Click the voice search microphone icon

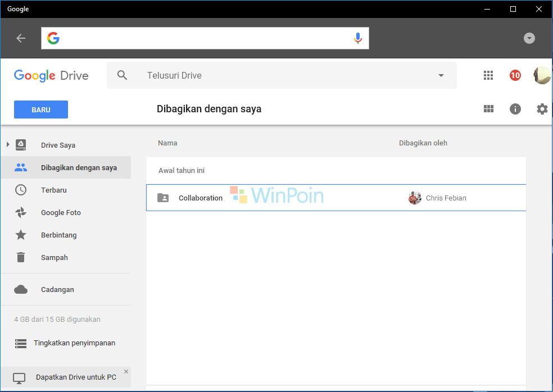[x=358, y=38]
